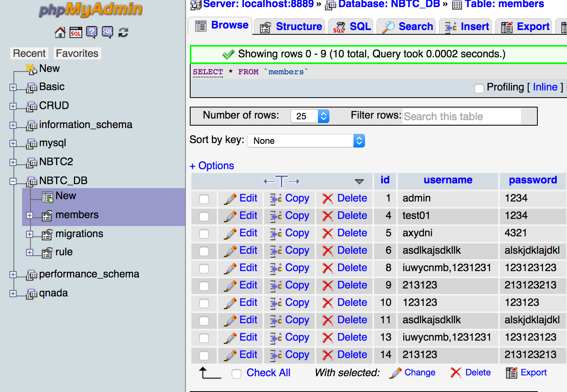Click the mysql database icon in tree
The width and height of the screenshot is (567, 392).
click(x=32, y=144)
